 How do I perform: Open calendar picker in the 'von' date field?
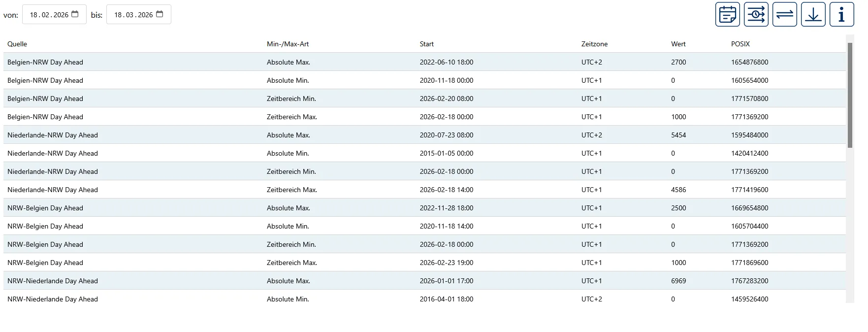click(x=75, y=14)
